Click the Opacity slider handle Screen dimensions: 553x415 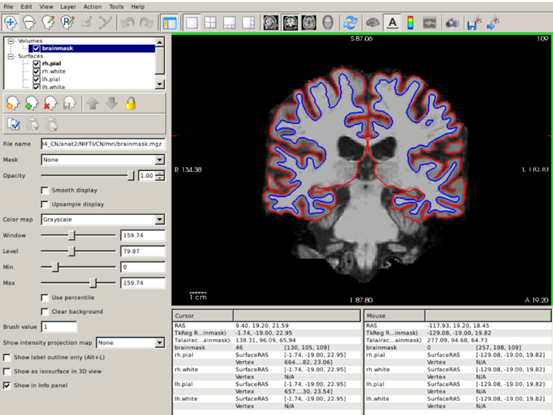[x=131, y=175]
